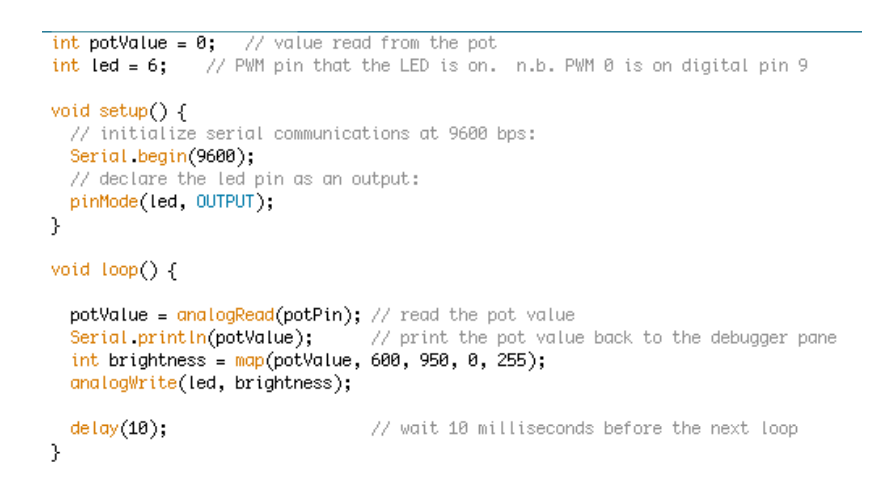Viewport: 891px width, 496px height.
Task: Click the value 255 in map call
Action: click(511, 361)
